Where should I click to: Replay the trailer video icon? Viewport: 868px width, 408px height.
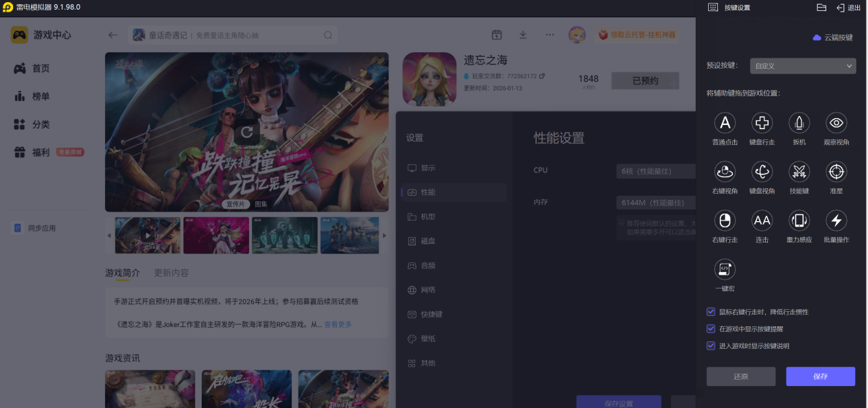point(246,131)
